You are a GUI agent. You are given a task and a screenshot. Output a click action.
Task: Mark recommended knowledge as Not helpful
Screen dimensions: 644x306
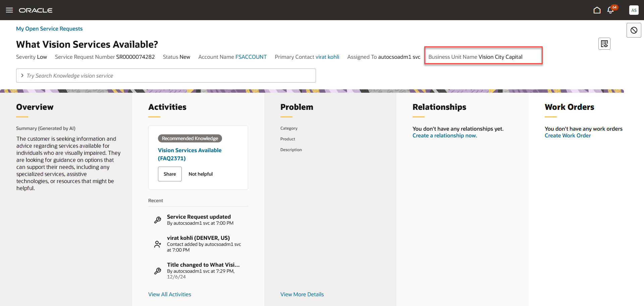pos(201,174)
